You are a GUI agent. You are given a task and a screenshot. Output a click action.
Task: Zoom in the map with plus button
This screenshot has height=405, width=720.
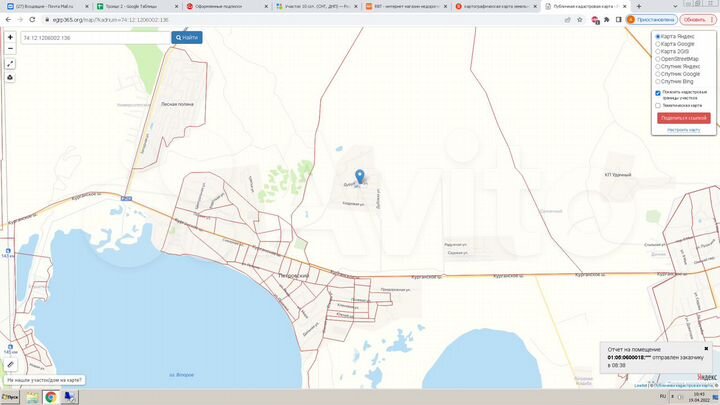[10, 37]
